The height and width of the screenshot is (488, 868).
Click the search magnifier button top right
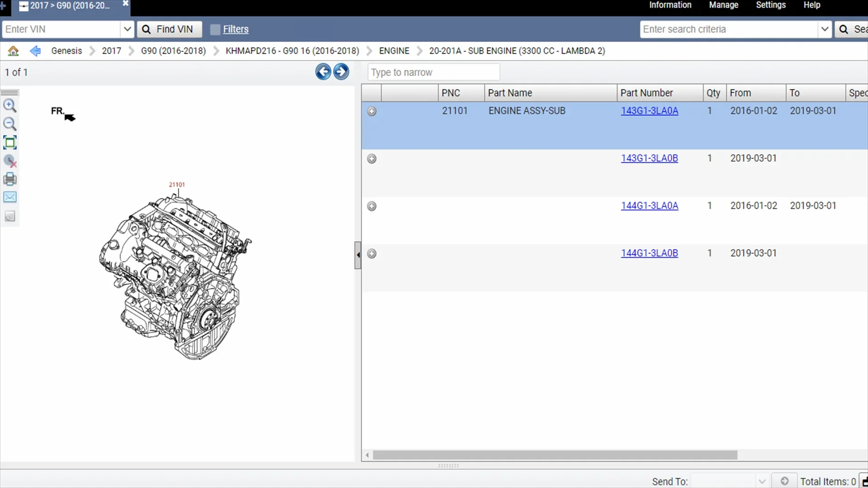click(x=851, y=29)
